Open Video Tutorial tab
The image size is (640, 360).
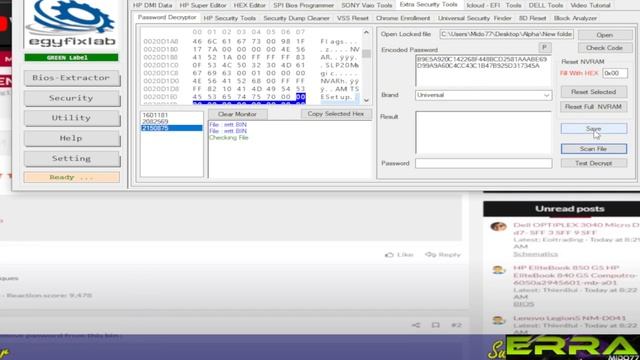[x=590, y=5]
